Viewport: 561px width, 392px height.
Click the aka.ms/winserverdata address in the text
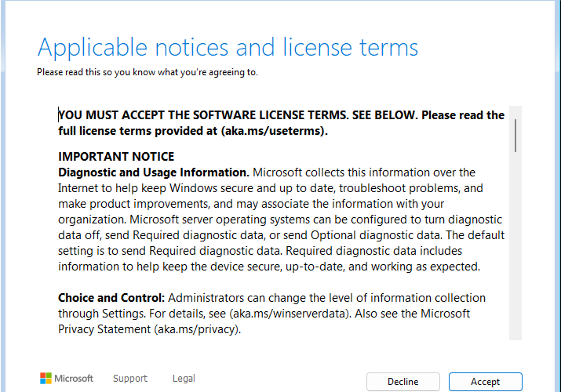pos(289,314)
